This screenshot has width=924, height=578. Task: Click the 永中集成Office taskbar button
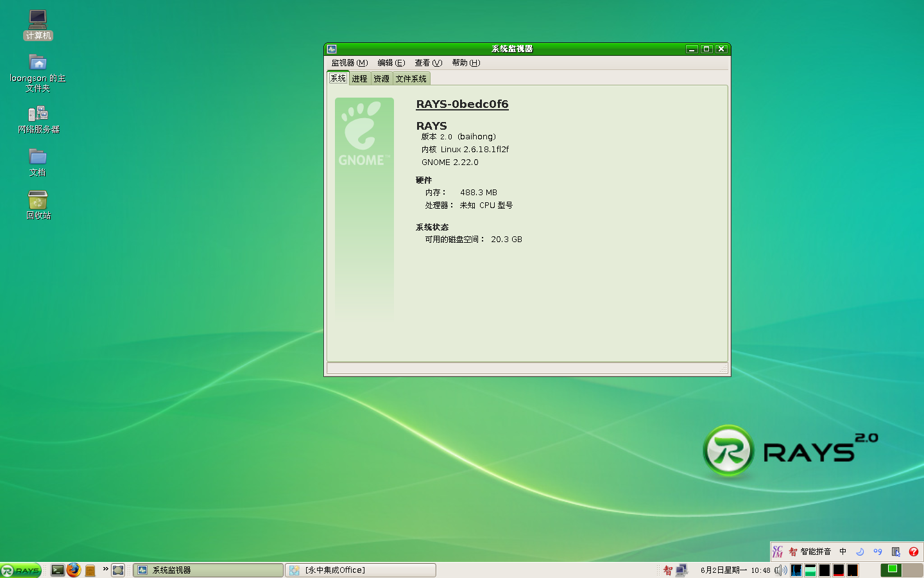(361, 570)
